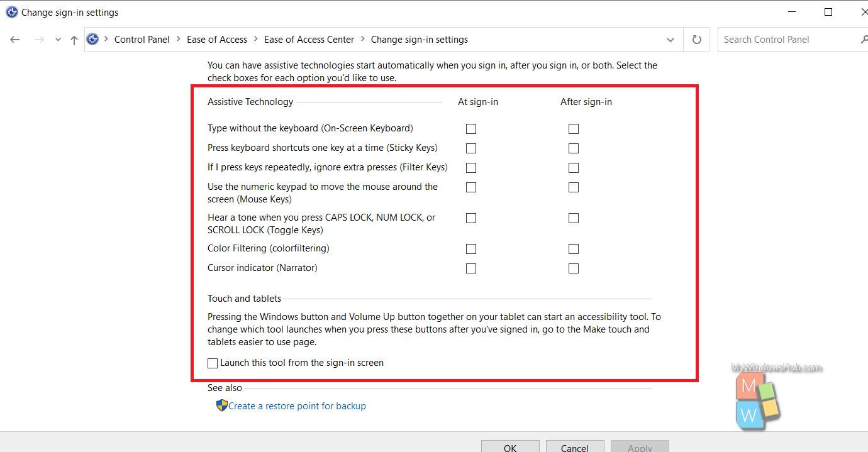Click the search magnifier icon
This screenshot has width=868, height=452.
point(864,39)
